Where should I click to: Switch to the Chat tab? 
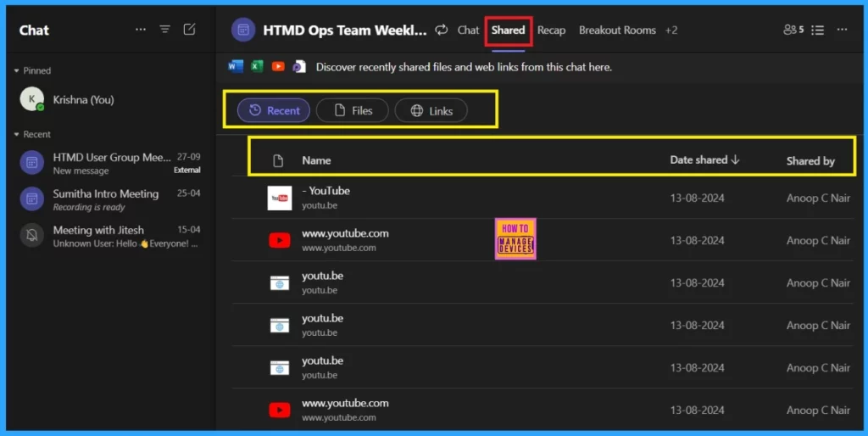(x=468, y=30)
